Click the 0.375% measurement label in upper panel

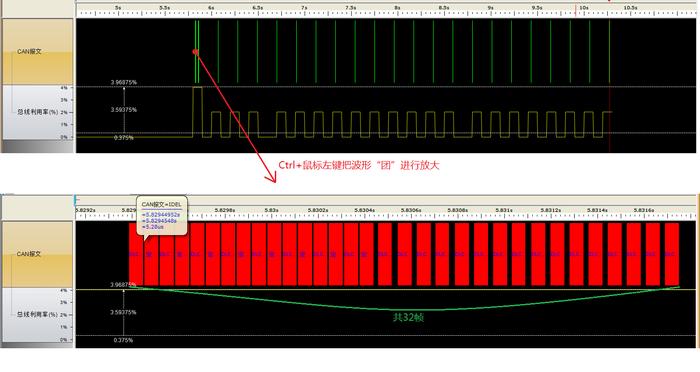tap(123, 138)
